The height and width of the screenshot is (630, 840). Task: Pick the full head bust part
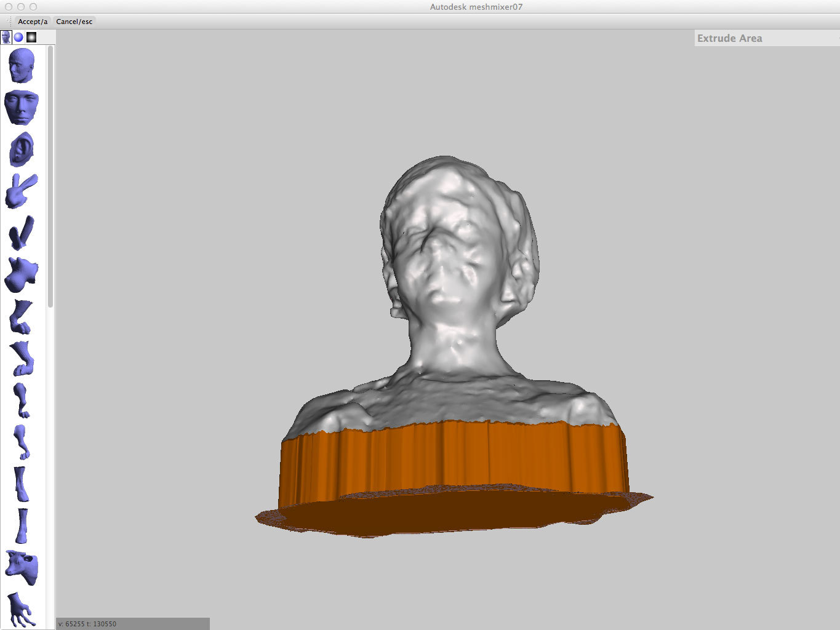tap(22, 66)
